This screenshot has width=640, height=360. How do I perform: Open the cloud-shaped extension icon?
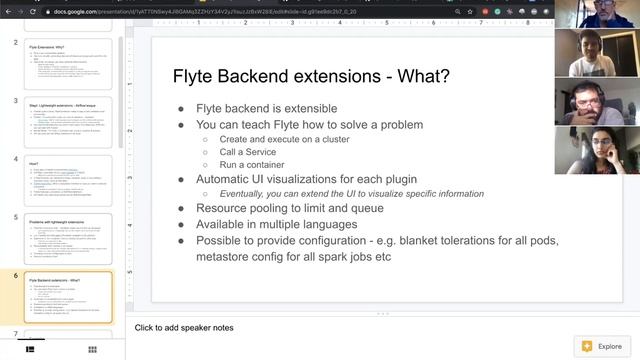pos(522,12)
